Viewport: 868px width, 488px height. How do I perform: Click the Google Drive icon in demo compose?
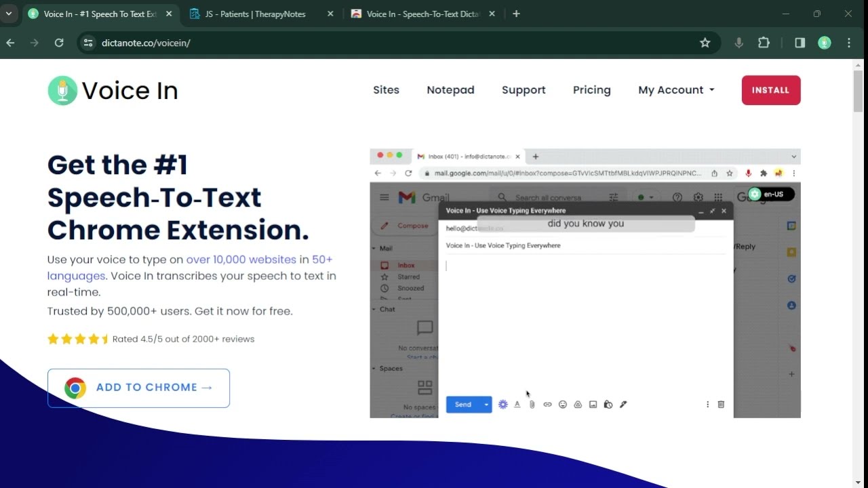pyautogui.click(x=578, y=405)
